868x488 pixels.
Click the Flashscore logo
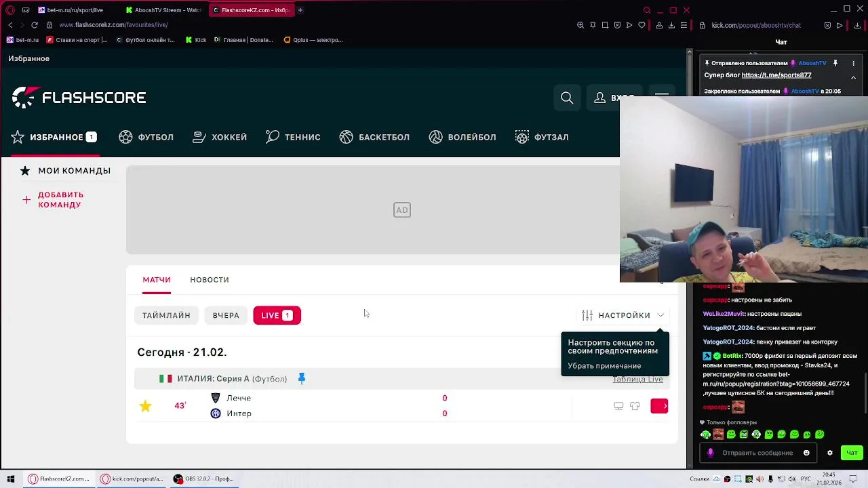click(x=79, y=98)
